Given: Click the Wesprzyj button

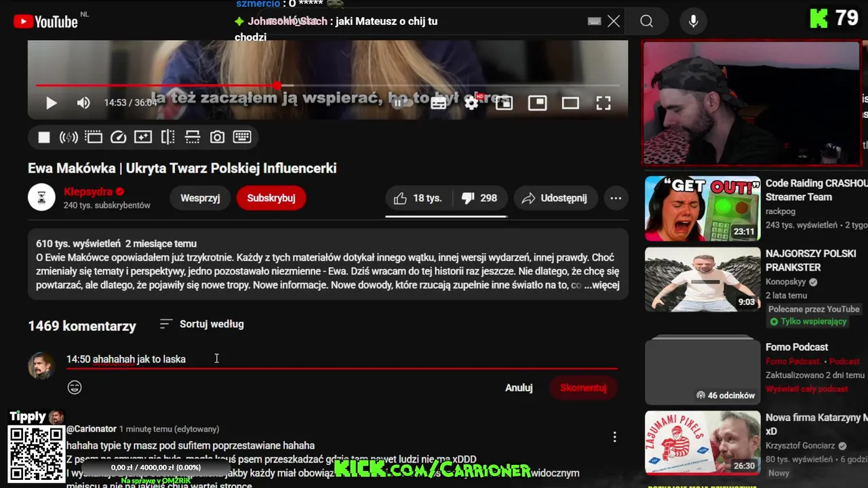Looking at the screenshot, I should click(x=200, y=198).
